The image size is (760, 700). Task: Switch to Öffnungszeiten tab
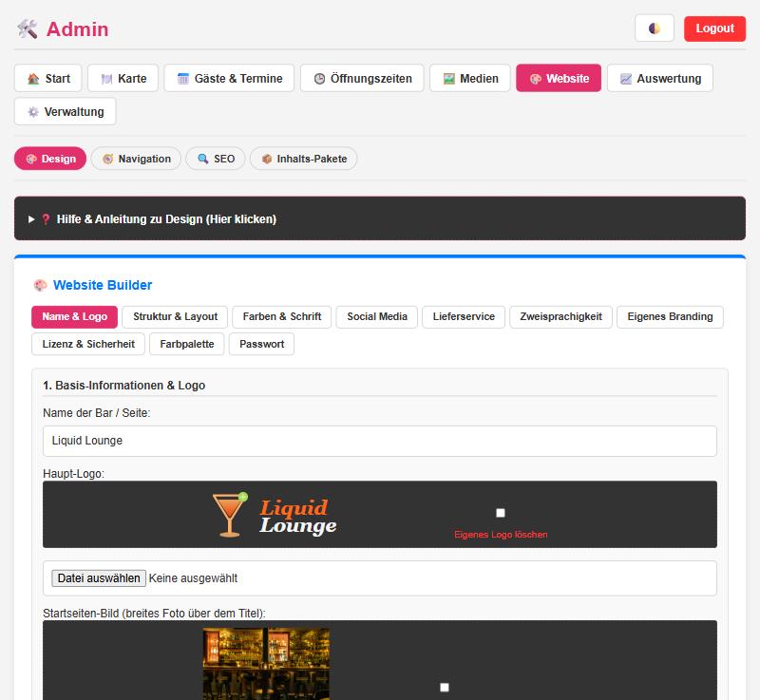[x=362, y=78]
